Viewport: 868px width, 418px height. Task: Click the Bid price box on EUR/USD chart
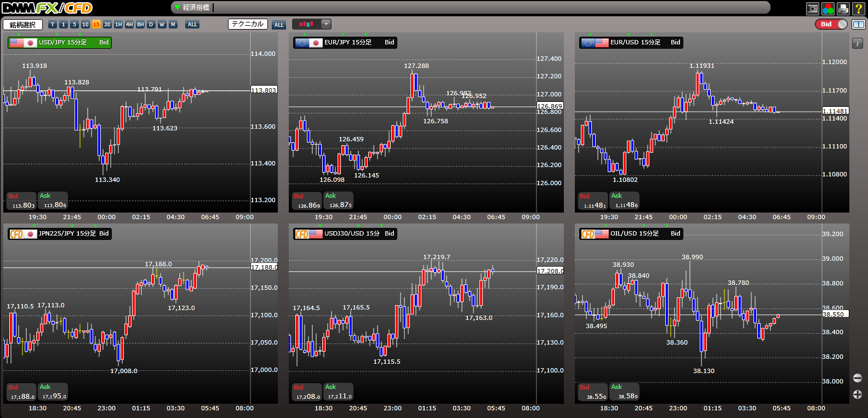593,201
